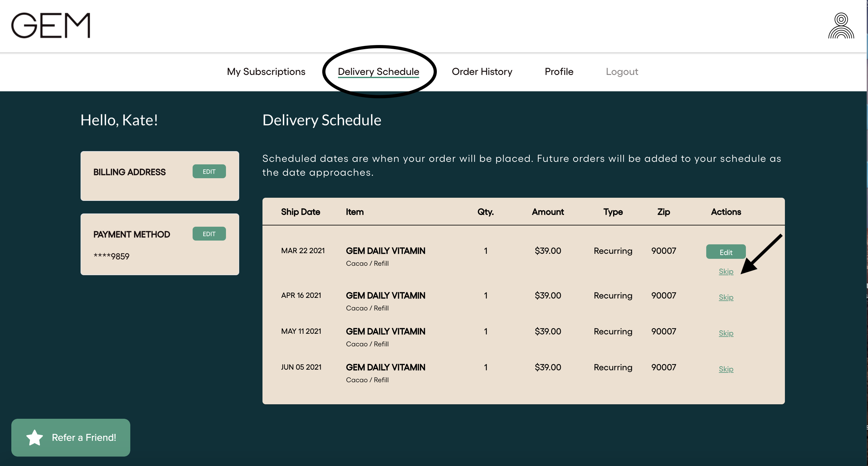The height and width of the screenshot is (466, 868).
Task: Click the Actions column header
Action: 726,212
